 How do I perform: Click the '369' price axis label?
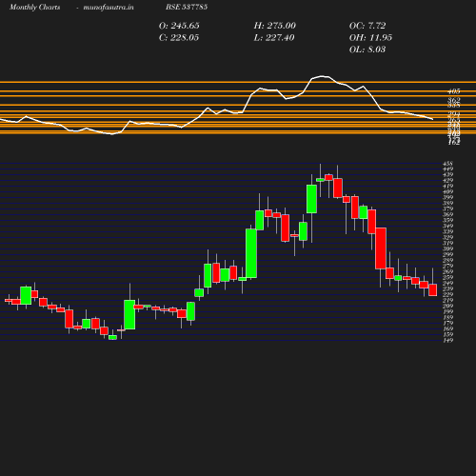447,215
